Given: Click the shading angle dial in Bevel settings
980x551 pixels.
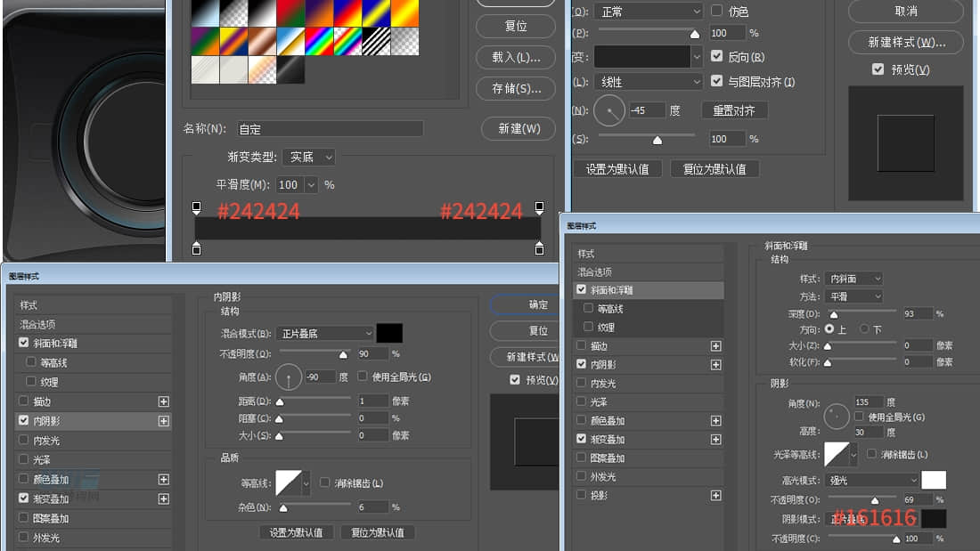Looking at the screenshot, I should point(837,417).
